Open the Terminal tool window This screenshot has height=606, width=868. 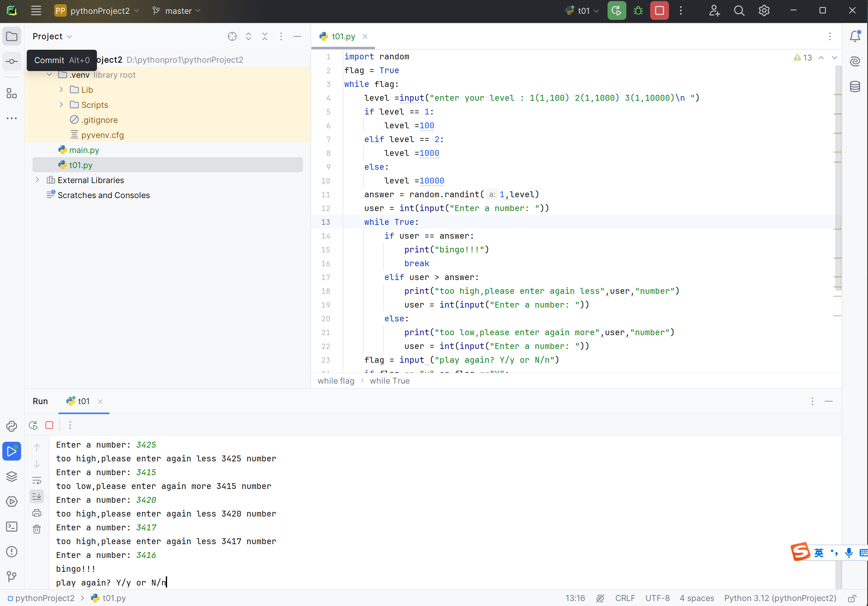pos(12,527)
